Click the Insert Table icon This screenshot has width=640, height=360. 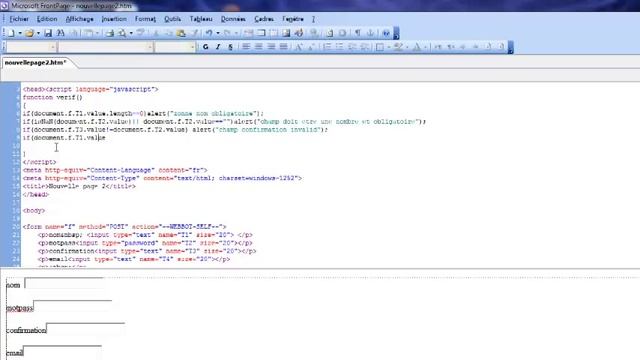pos(261,33)
